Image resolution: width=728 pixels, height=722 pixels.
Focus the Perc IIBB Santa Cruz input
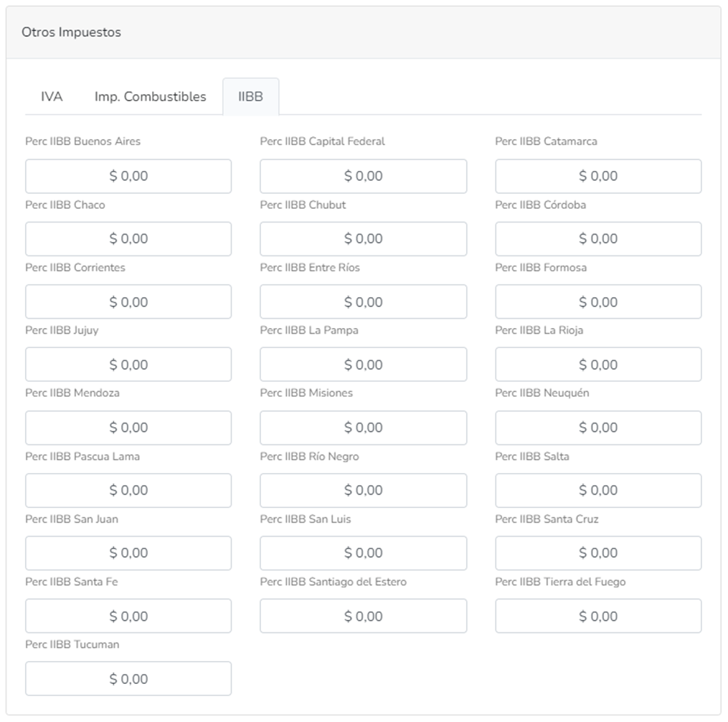coord(598,553)
